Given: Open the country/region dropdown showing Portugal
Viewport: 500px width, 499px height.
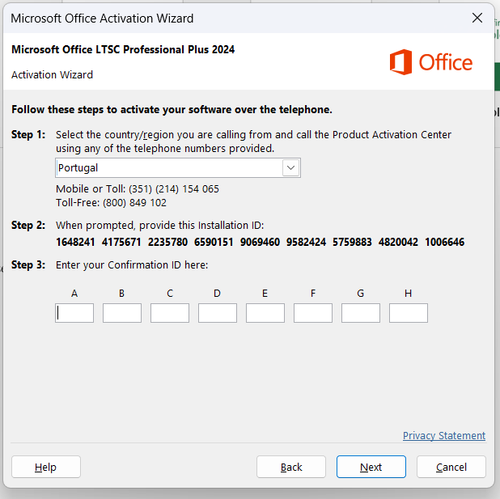Looking at the screenshot, I should coord(178,168).
